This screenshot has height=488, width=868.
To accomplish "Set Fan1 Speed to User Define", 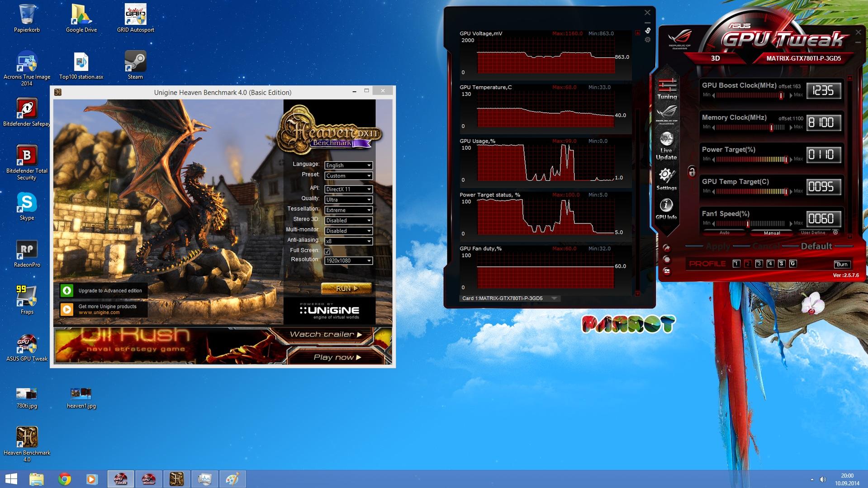I will pos(813,232).
